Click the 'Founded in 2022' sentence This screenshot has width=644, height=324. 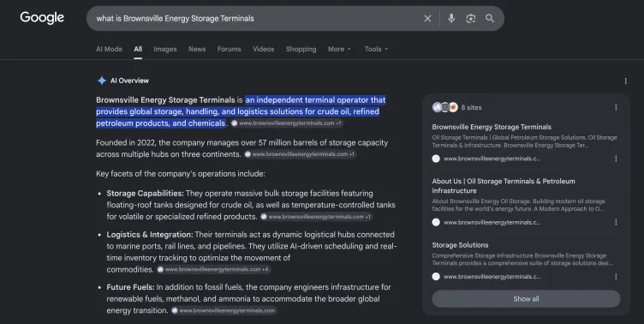(241, 148)
